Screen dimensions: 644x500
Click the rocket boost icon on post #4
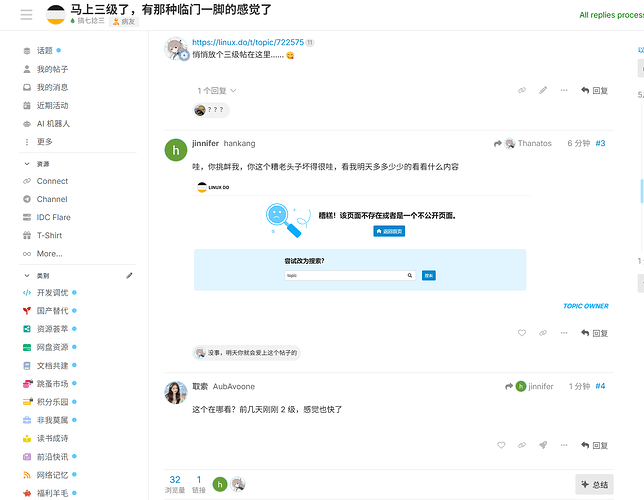[543, 445]
